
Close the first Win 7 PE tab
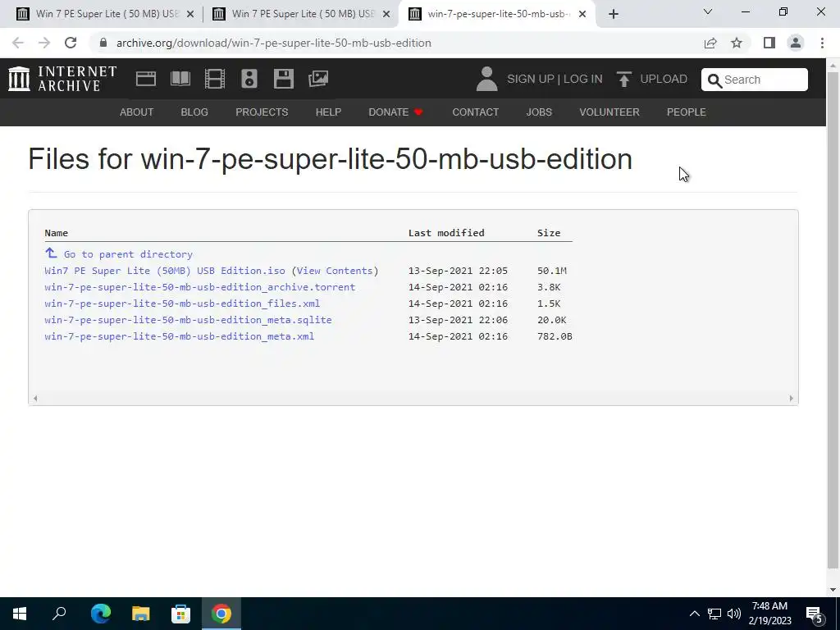click(x=190, y=14)
